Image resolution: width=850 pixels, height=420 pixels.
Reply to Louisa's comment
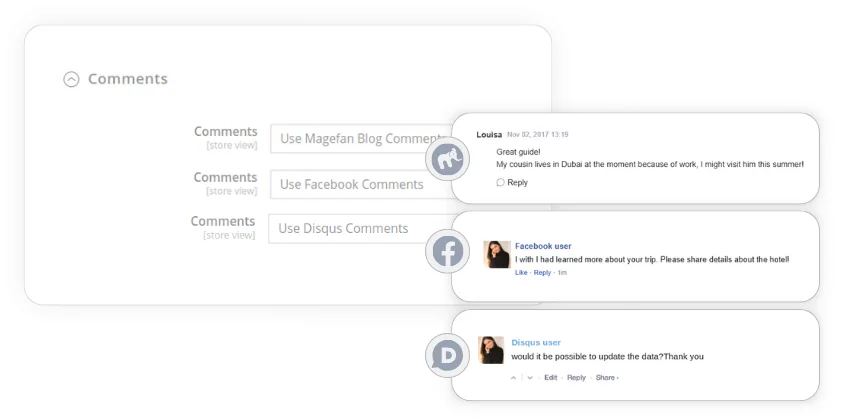[x=517, y=183]
